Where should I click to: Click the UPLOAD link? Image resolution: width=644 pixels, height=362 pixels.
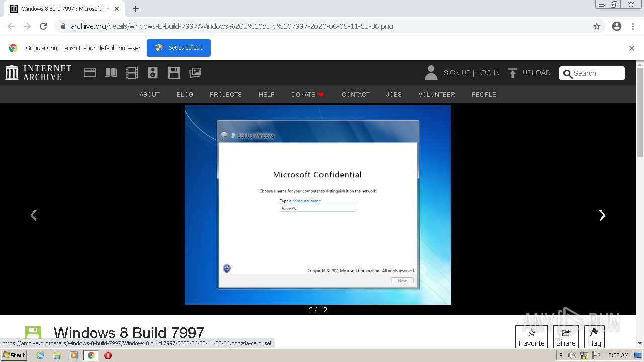(x=536, y=73)
